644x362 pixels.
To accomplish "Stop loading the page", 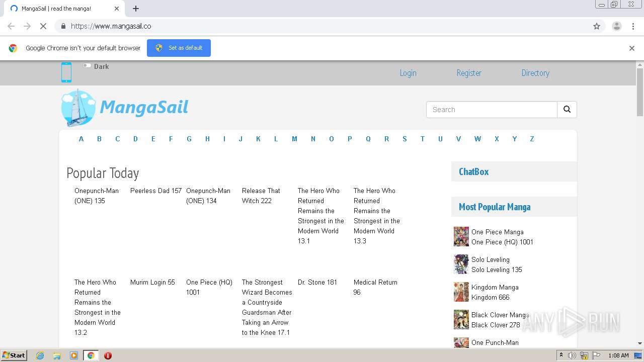I will (43, 26).
